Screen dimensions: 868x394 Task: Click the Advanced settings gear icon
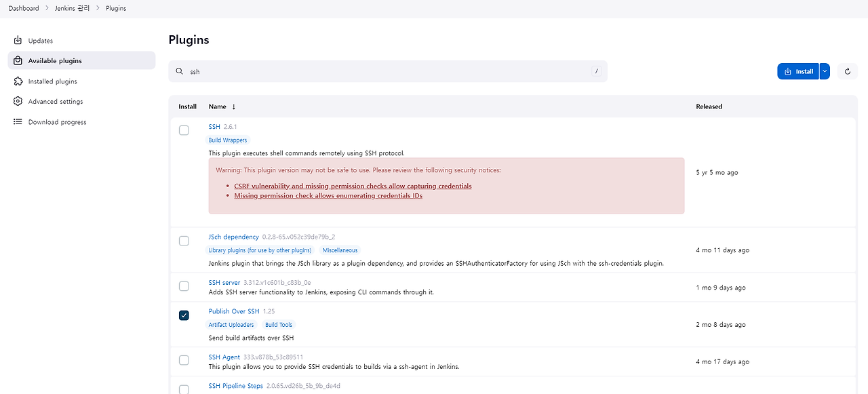pyautogui.click(x=18, y=102)
